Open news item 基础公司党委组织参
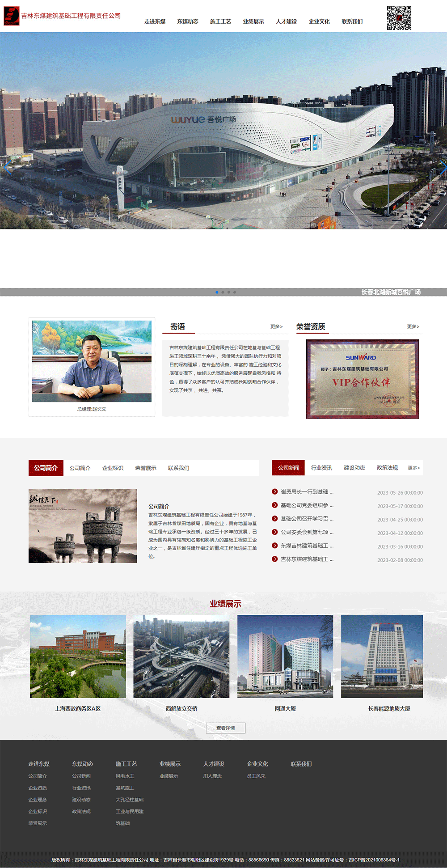The height and width of the screenshot is (868, 447). tap(307, 505)
